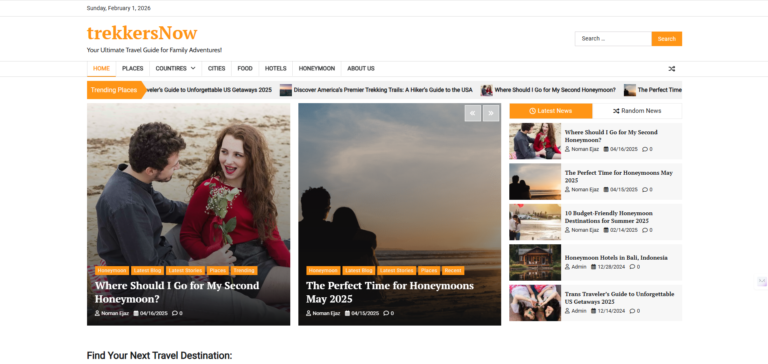Image resolution: width=768 pixels, height=364 pixels.
Task: Click the Latest Blog tag on first slide
Action: point(147,270)
